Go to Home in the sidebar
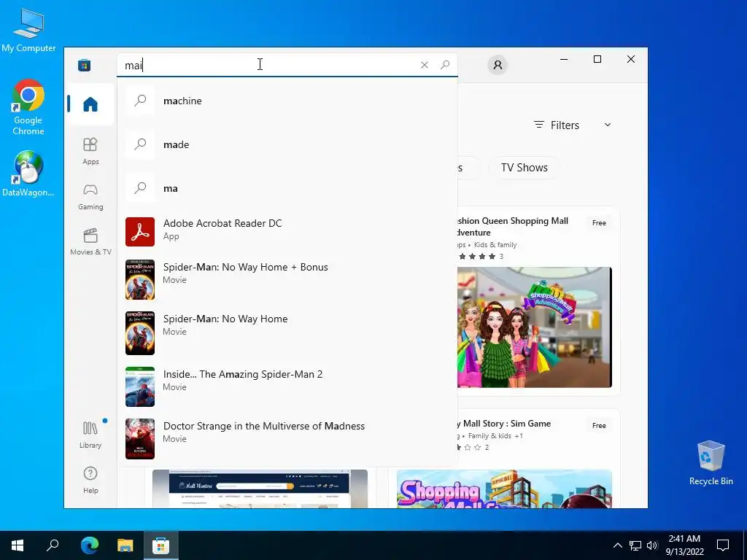This screenshot has height=560, width=747. tap(90, 104)
